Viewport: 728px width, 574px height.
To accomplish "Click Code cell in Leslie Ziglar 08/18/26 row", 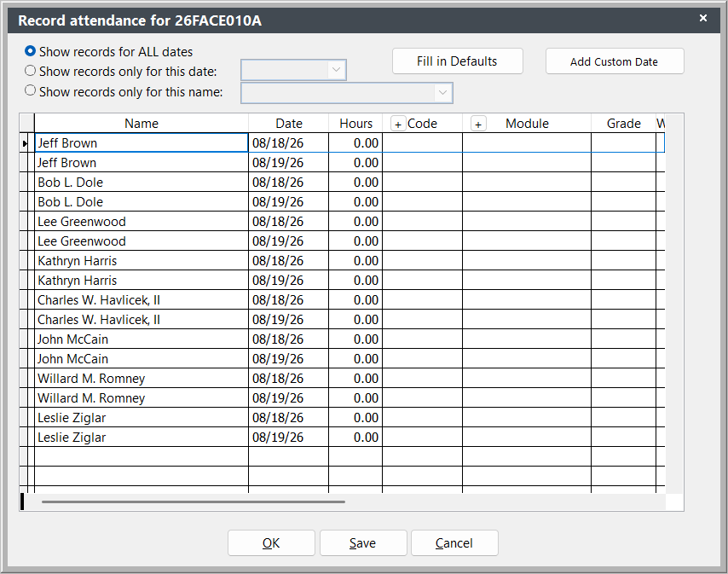I will point(423,418).
